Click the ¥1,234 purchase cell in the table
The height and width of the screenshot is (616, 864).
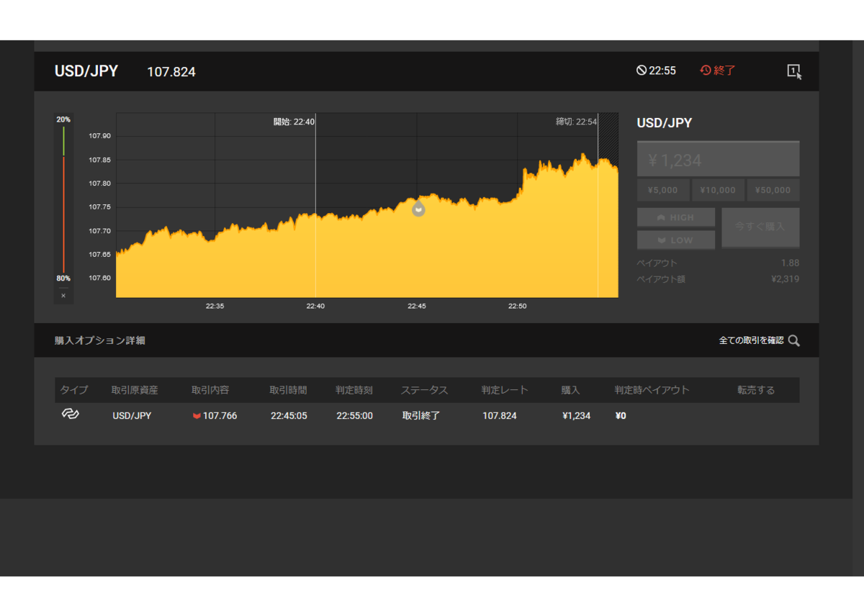coord(577,416)
